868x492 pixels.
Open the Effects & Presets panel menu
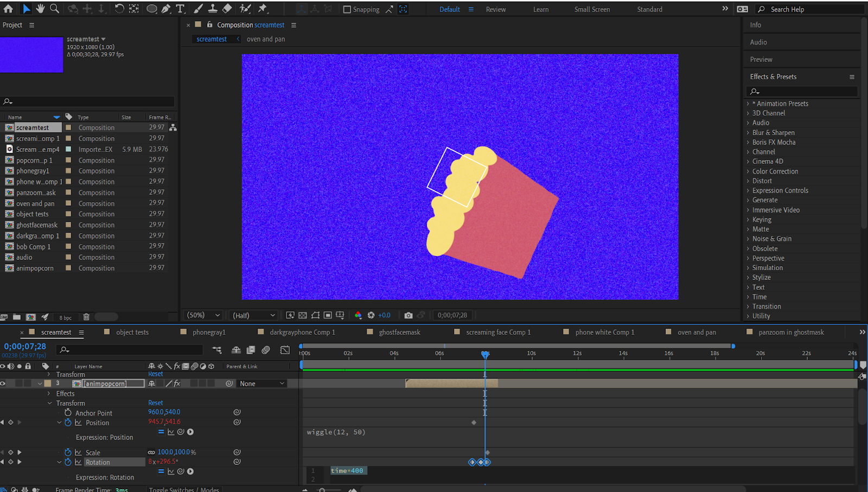tap(852, 77)
